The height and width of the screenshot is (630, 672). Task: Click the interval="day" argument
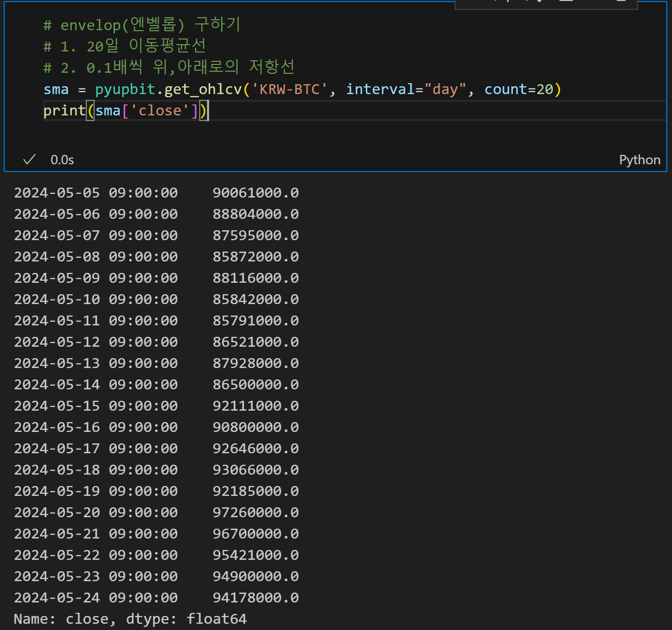(x=406, y=89)
